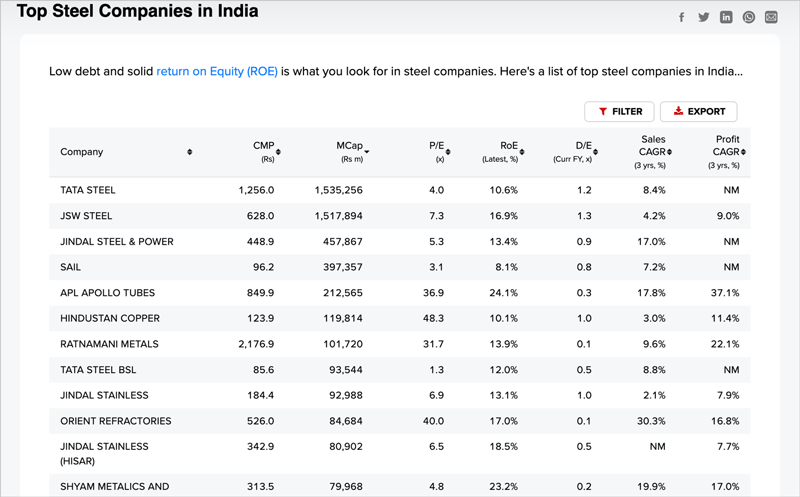Image resolution: width=800 pixels, height=497 pixels.
Task: Sort table by RoE column arrows
Action: tap(522, 152)
